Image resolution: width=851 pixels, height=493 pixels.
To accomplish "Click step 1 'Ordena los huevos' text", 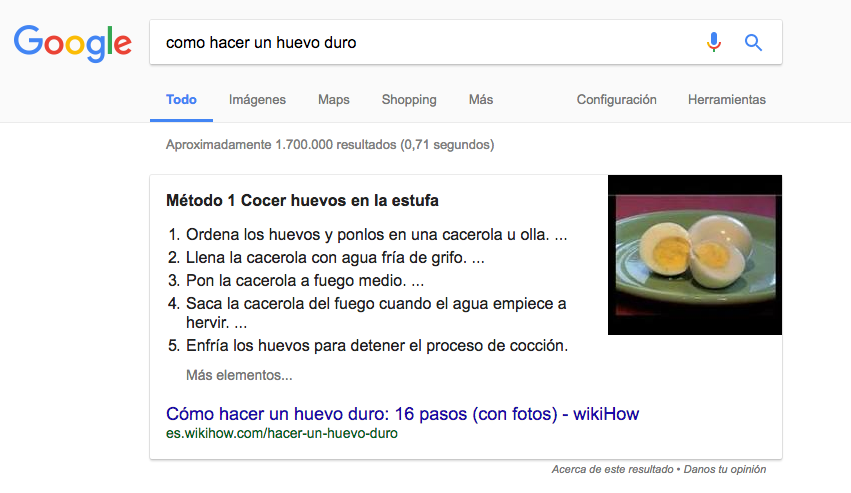I will 376,235.
